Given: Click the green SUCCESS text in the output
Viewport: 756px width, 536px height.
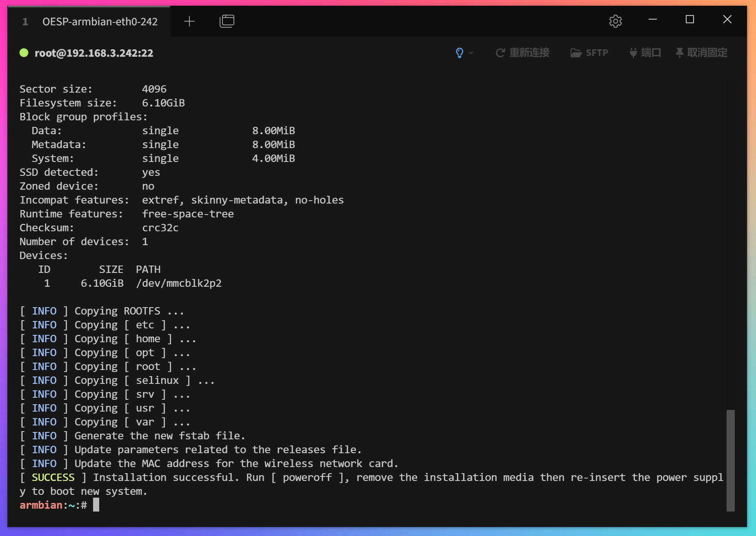Looking at the screenshot, I should pyautogui.click(x=53, y=477).
